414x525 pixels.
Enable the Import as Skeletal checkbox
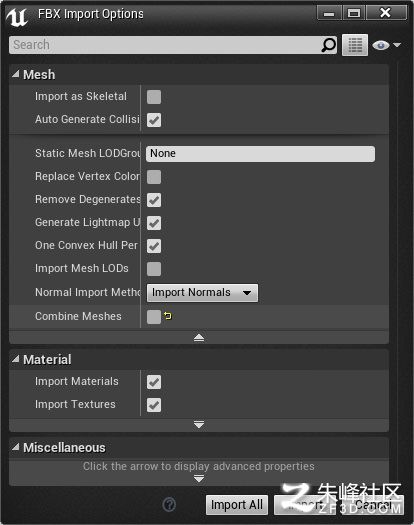click(154, 97)
